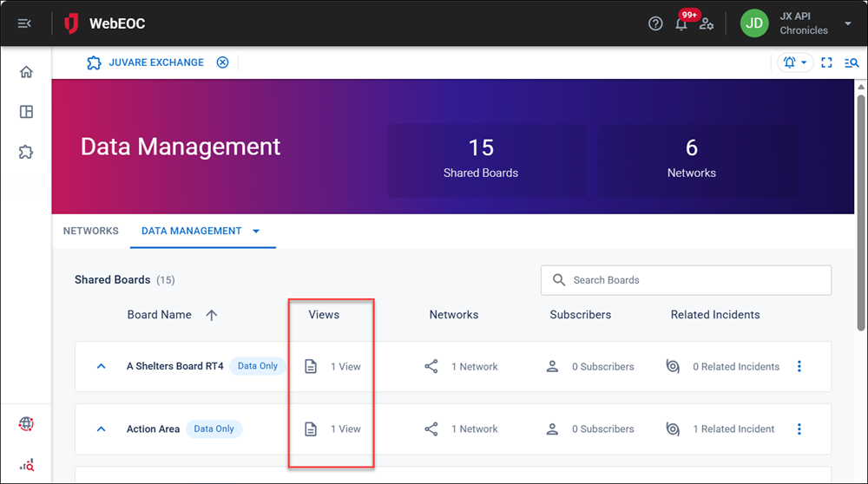Click the subscriber person icon for A Shelters Board RT4
Image resolution: width=868 pixels, height=484 pixels.
[x=552, y=366]
